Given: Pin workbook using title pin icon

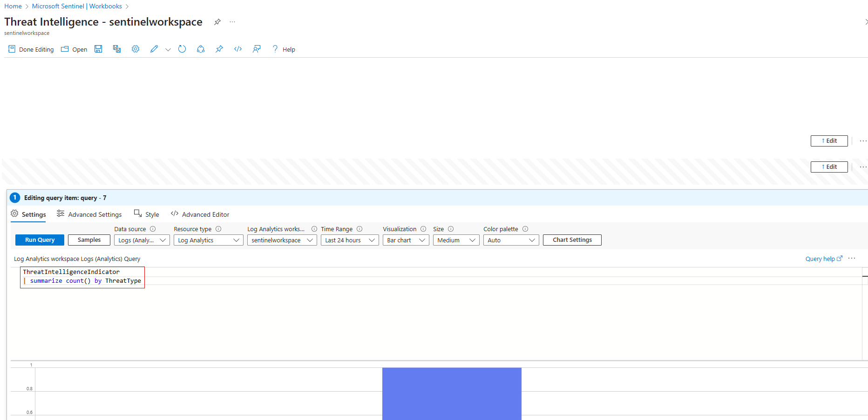Looking at the screenshot, I should [x=217, y=22].
